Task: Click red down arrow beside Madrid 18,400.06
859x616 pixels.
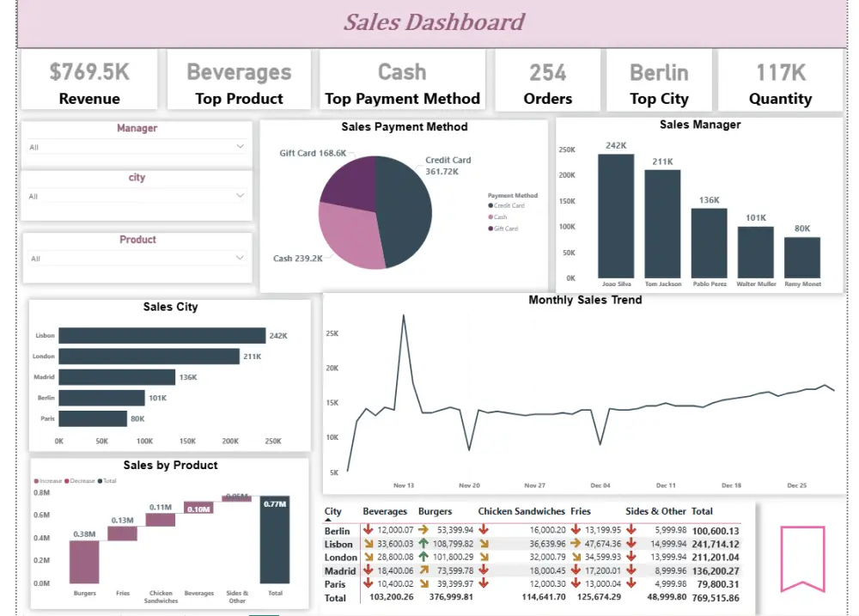Action: pyautogui.click(x=369, y=570)
